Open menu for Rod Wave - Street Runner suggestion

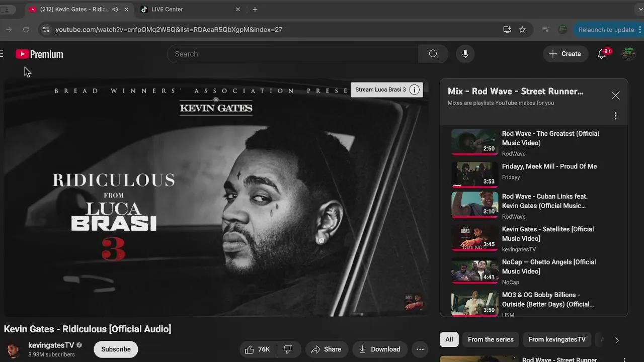coord(624,360)
